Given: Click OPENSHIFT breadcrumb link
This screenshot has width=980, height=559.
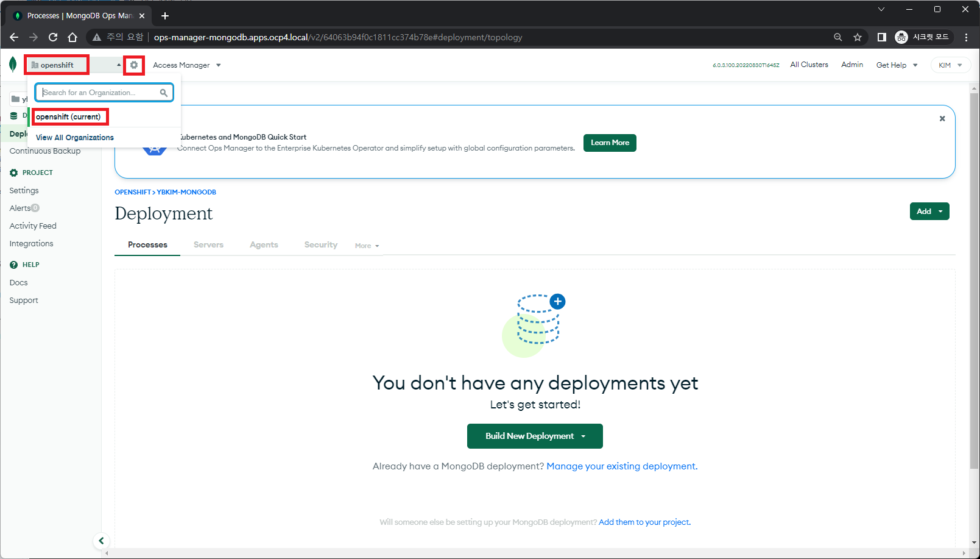Looking at the screenshot, I should click(x=133, y=192).
